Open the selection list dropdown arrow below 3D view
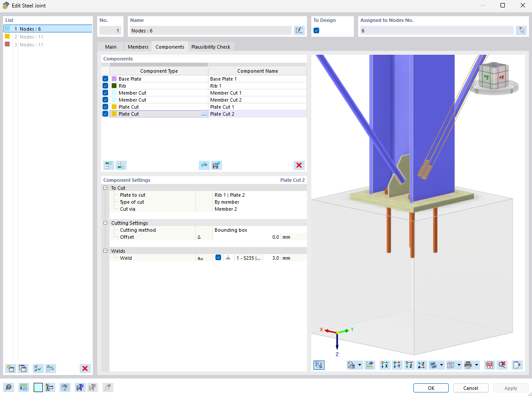Viewport: 532px width, 396px height. [x=360, y=364]
